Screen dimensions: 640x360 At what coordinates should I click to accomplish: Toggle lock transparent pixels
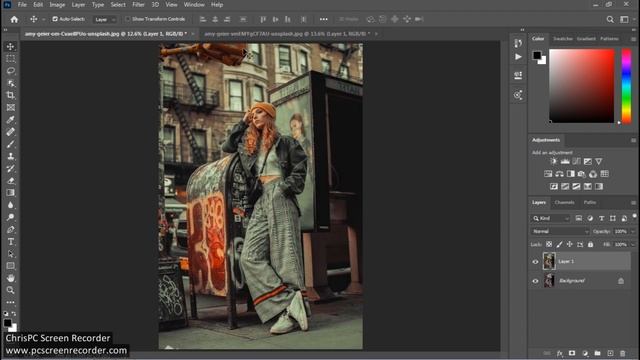coord(549,244)
